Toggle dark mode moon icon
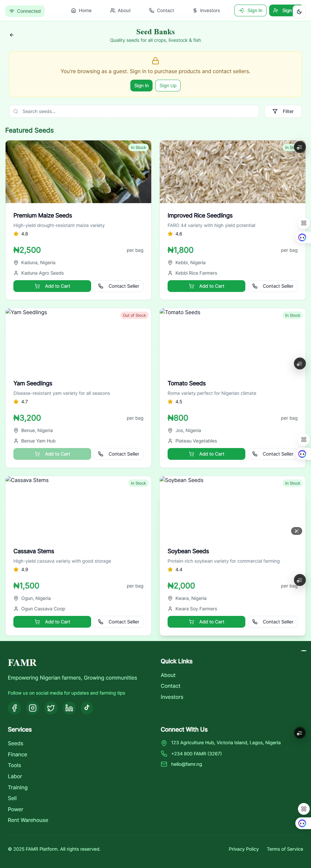Viewport: 311px width, 868px height. pos(299,12)
